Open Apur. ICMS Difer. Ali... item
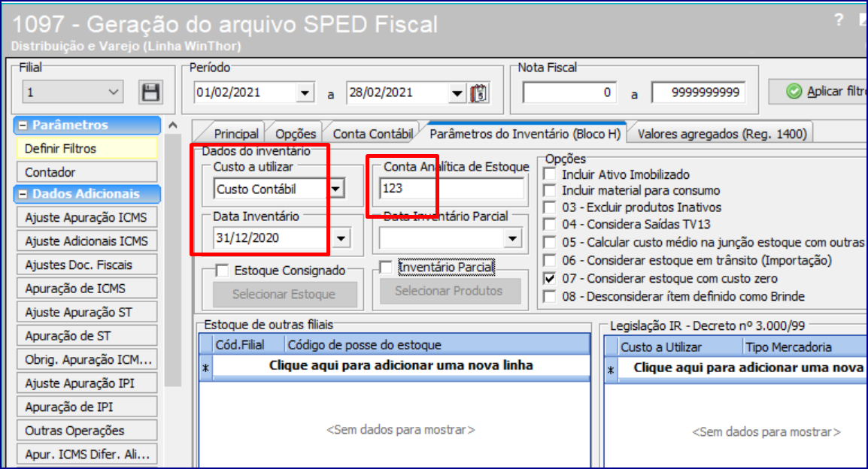This screenshot has width=868, height=469. [x=87, y=455]
